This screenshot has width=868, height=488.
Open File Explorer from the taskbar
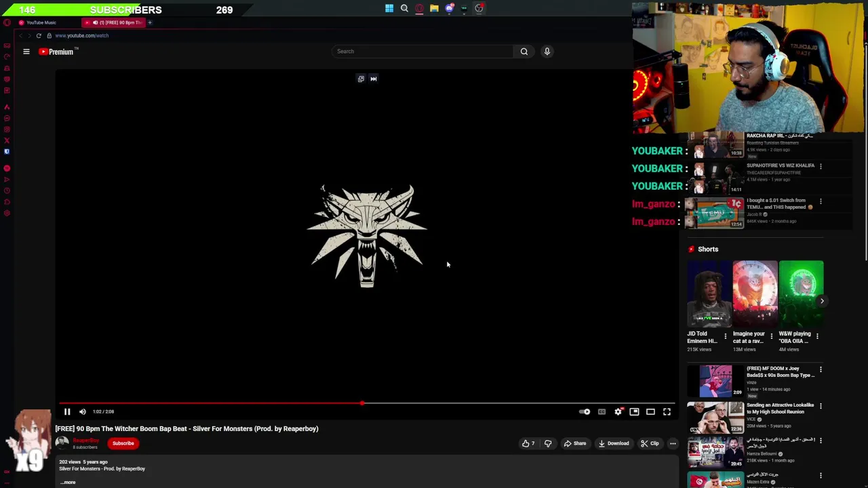pos(434,9)
